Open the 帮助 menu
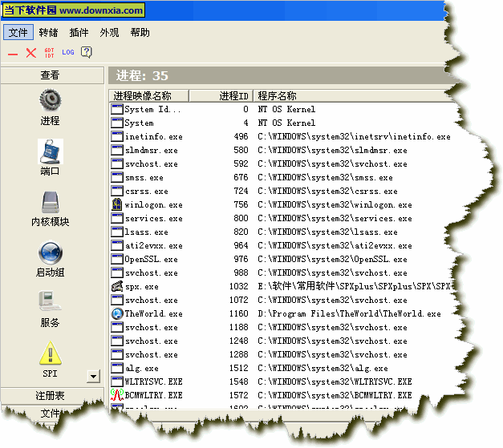The height and width of the screenshot is (448, 503). click(140, 32)
